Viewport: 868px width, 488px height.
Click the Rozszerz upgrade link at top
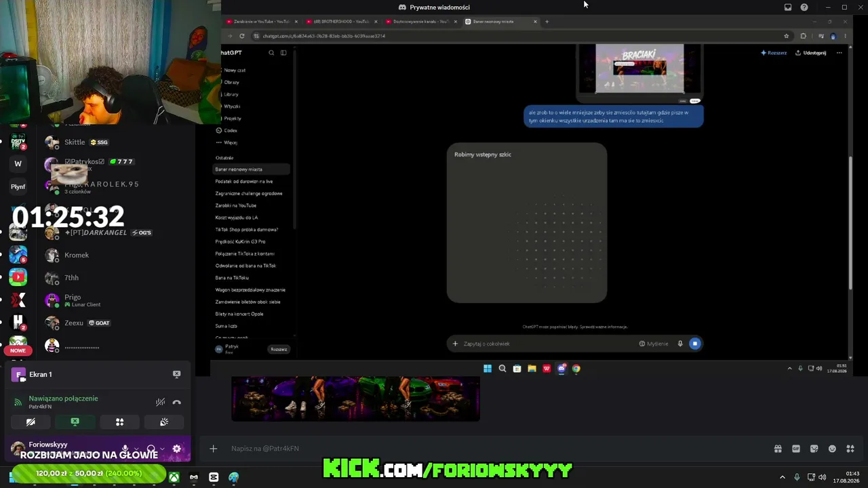[774, 53]
